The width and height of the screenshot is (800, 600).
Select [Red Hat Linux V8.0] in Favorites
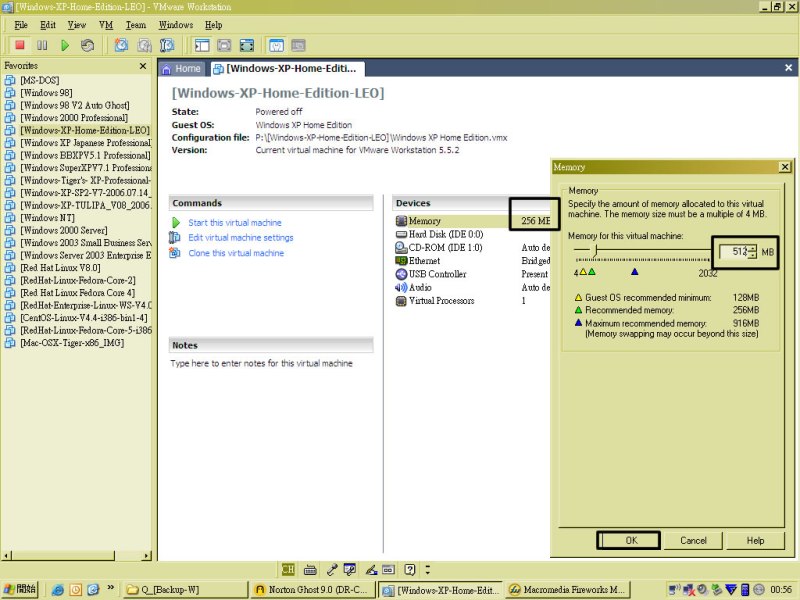point(60,267)
